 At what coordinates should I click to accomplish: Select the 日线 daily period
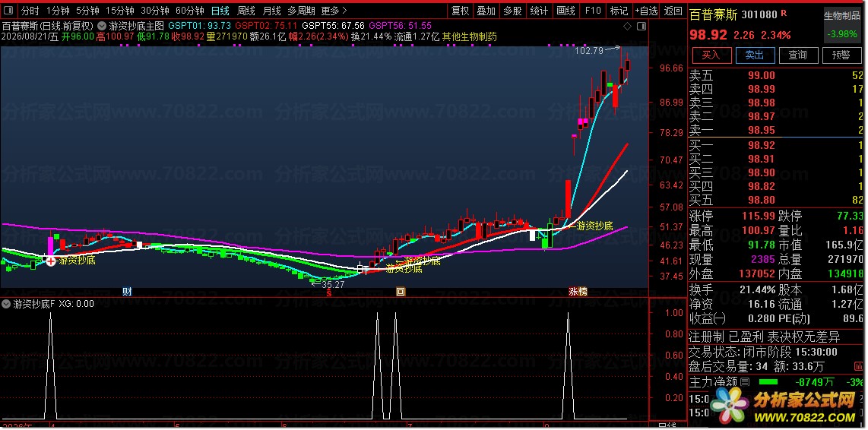[x=220, y=11]
